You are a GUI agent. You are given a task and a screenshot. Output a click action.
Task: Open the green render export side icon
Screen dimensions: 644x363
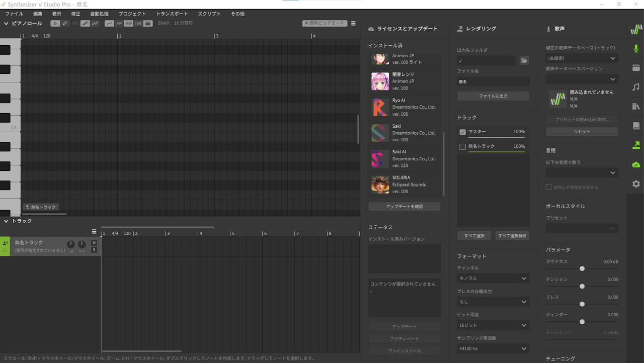(636, 145)
